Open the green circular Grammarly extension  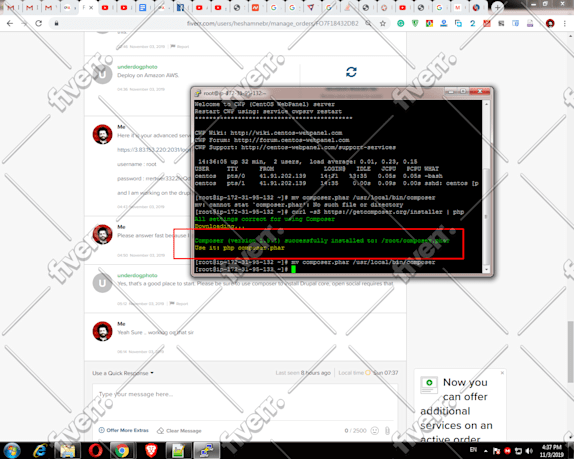click(401, 23)
